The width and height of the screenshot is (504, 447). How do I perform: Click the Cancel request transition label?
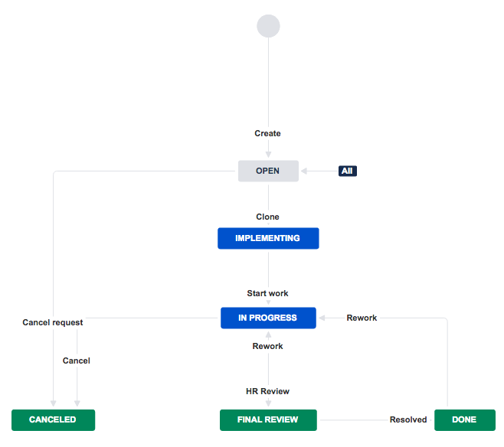point(53,322)
